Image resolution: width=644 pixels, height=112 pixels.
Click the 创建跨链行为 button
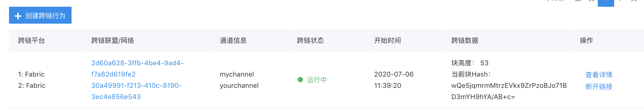40,15
